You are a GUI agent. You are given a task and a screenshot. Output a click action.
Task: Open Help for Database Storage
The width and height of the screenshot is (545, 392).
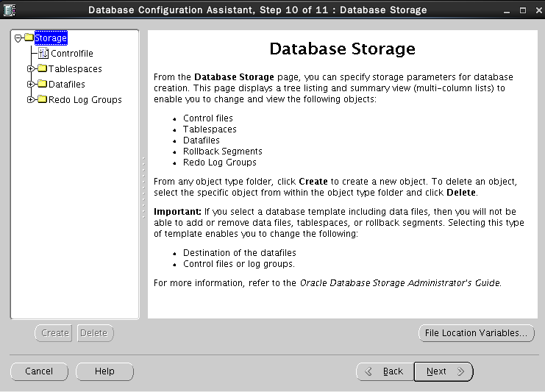coord(104,371)
